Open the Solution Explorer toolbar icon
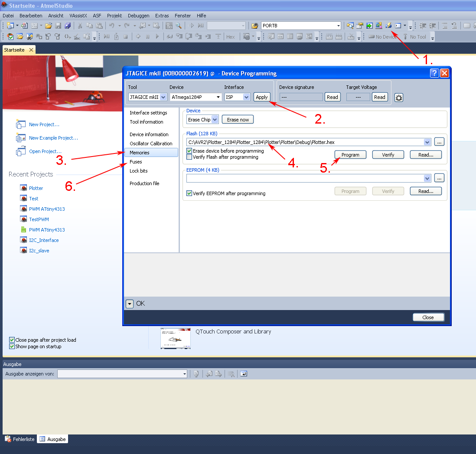The height and width of the screenshot is (454, 476). pyautogui.click(x=350, y=26)
